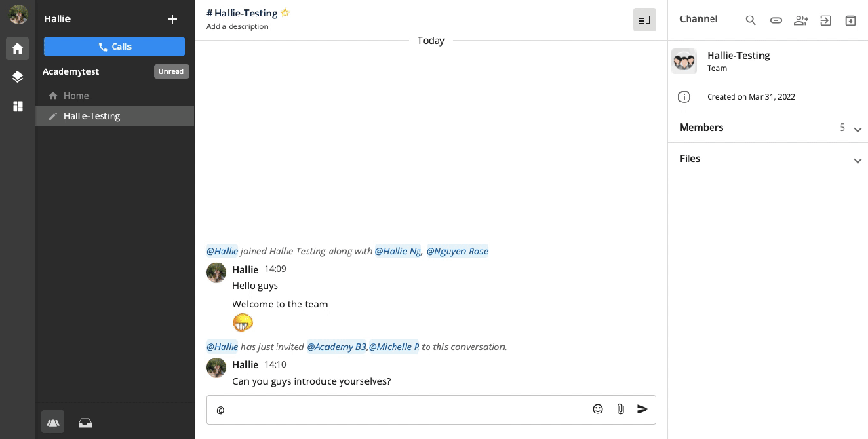Click the team members icon at sidebar bottom
Viewport: 868px width, 439px height.
click(x=53, y=422)
